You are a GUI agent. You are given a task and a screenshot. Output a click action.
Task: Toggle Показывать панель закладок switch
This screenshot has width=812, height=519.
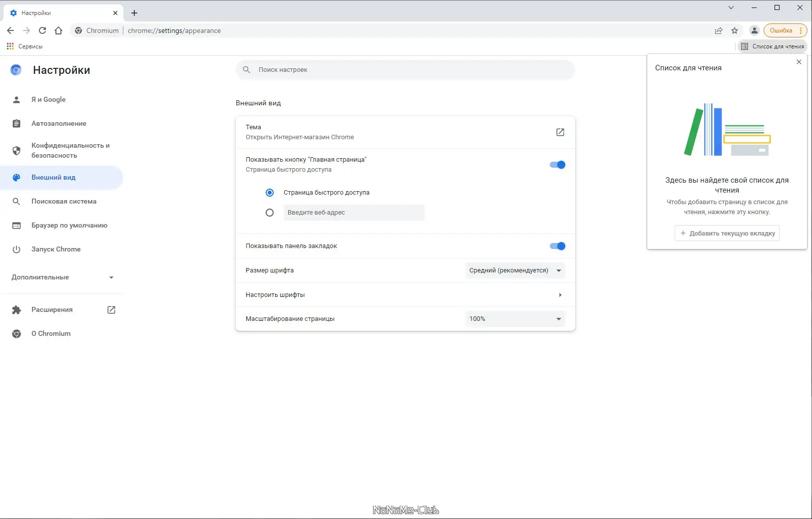click(x=557, y=246)
